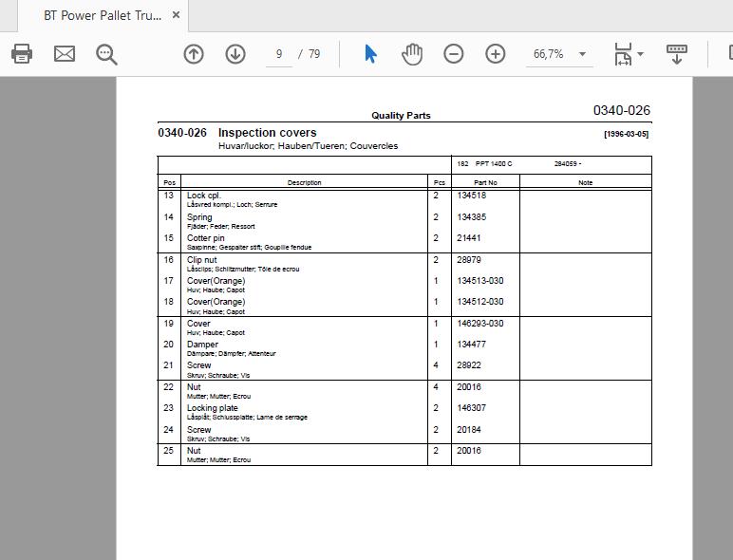The width and height of the screenshot is (733, 560).
Task: Open the 66,7% zoom level dropdown
Action: coord(582,54)
